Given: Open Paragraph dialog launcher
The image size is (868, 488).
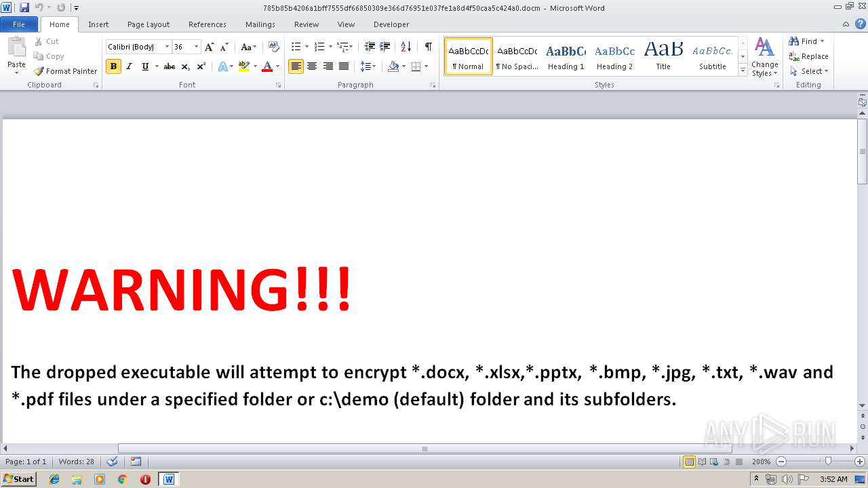Looking at the screenshot, I should pos(433,85).
